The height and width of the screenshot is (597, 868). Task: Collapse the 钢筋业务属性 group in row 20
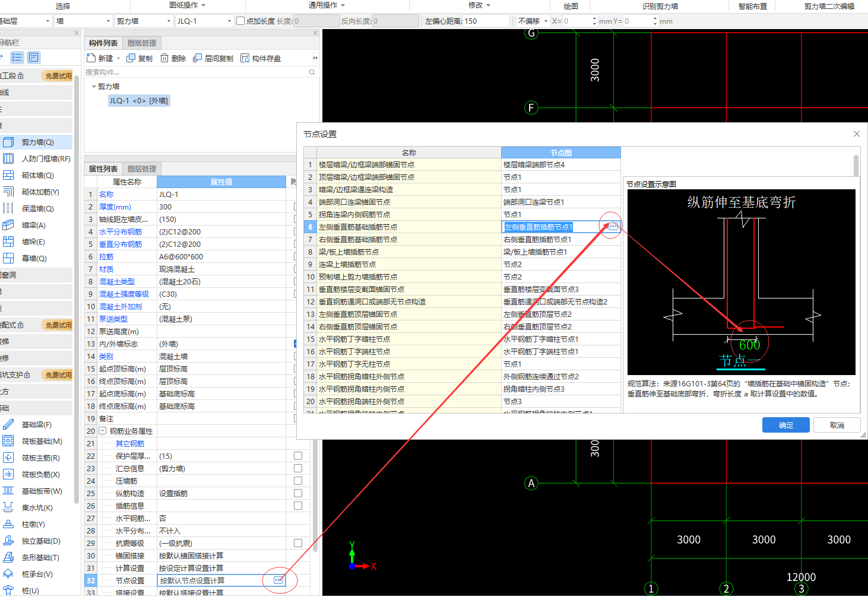tap(103, 431)
